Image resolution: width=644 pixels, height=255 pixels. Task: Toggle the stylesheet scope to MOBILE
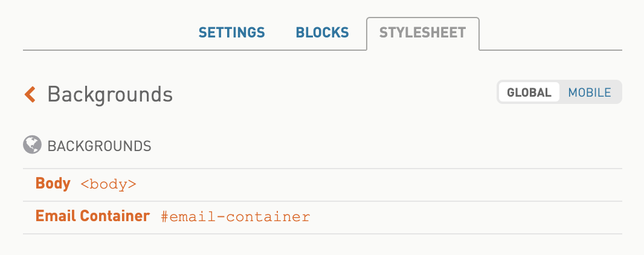coord(590,92)
